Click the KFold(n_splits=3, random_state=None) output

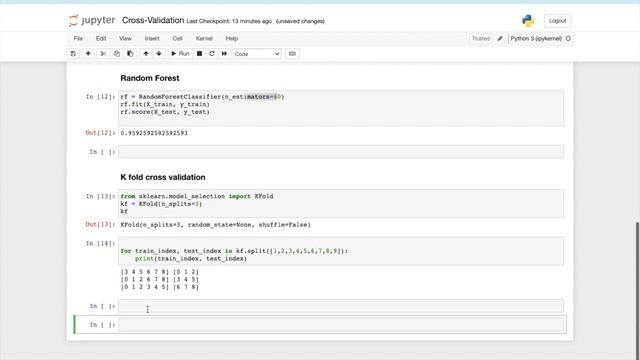point(216,225)
